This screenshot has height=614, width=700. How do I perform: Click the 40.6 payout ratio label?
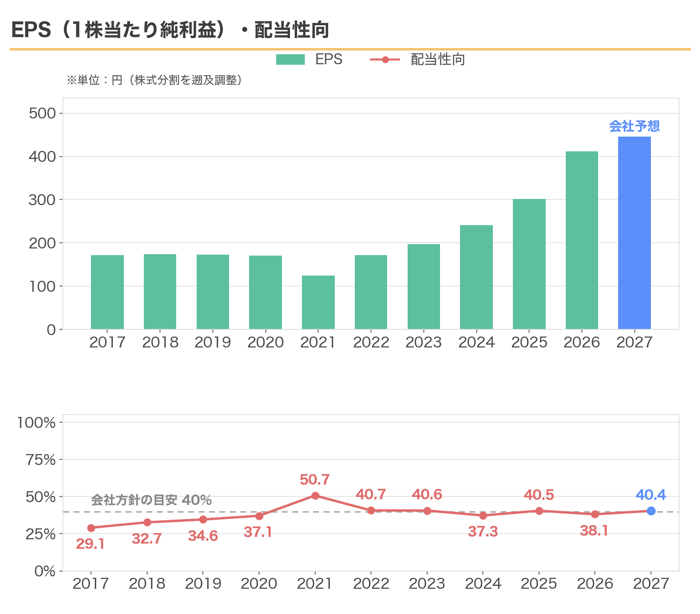click(x=427, y=495)
